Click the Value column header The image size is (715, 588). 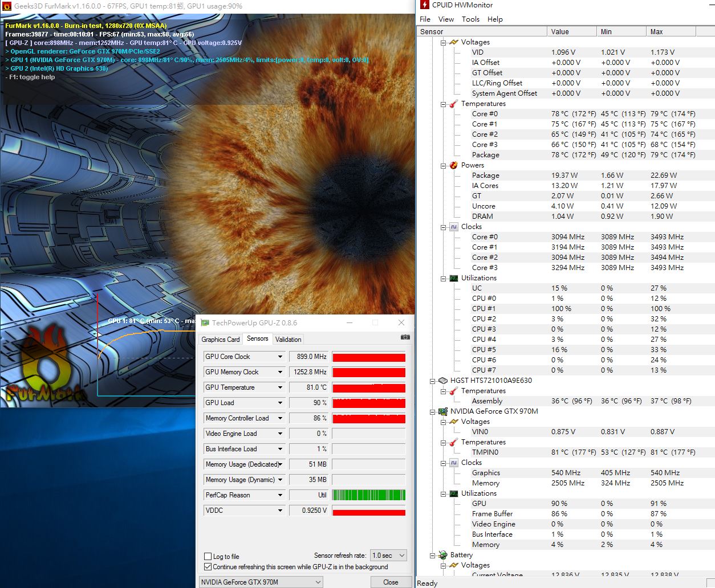point(572,32)
